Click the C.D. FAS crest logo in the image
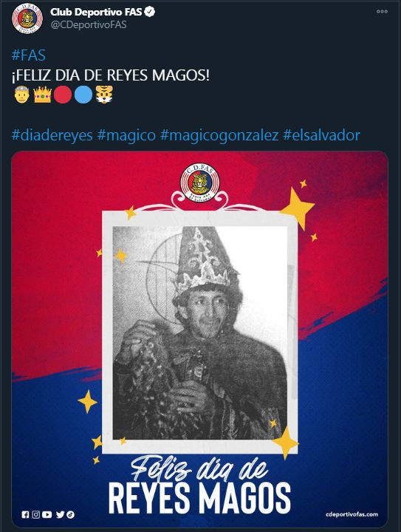This screenshot has width=401, height=532. [199, 183]
